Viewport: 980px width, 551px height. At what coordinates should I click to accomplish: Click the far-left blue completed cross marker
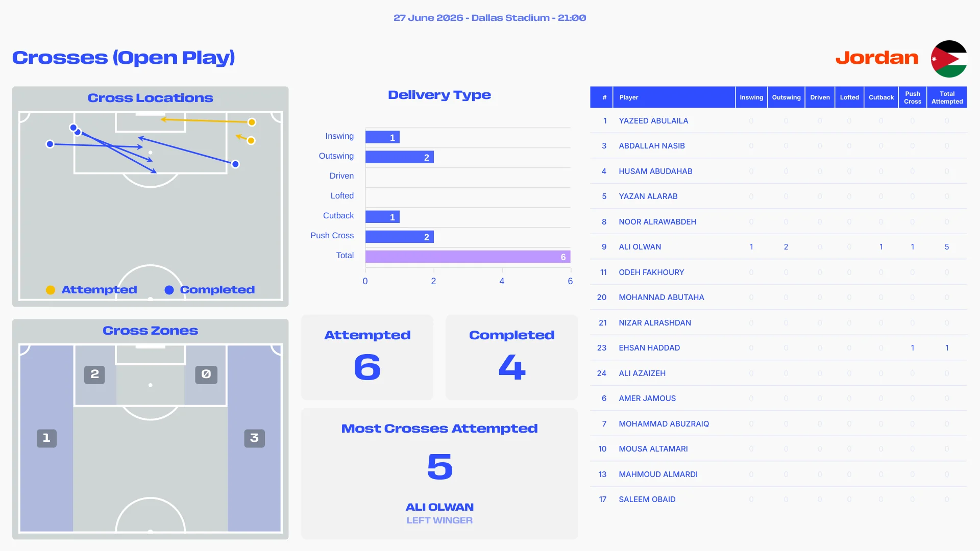pyautogui.click(x=50, y=144)
